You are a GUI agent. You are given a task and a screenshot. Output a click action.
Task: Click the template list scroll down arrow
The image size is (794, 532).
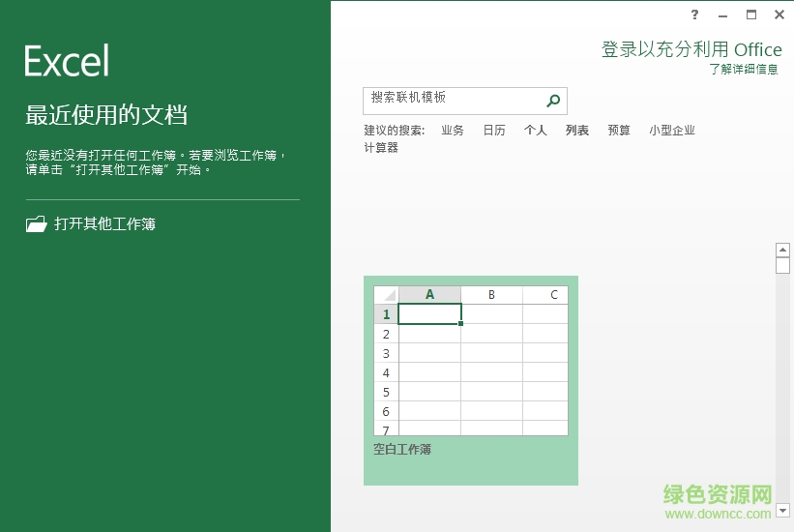tap(782, 509)
